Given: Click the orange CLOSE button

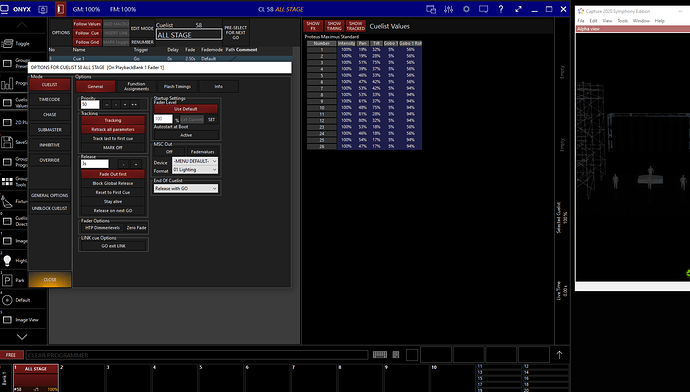Looking at the screenshot, I should point(50,279).
